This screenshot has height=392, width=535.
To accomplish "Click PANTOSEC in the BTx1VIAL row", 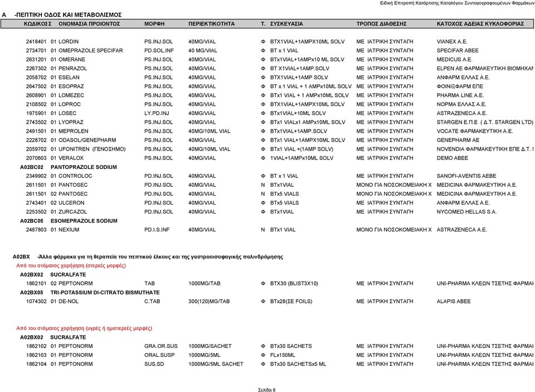I will [73, 185].
